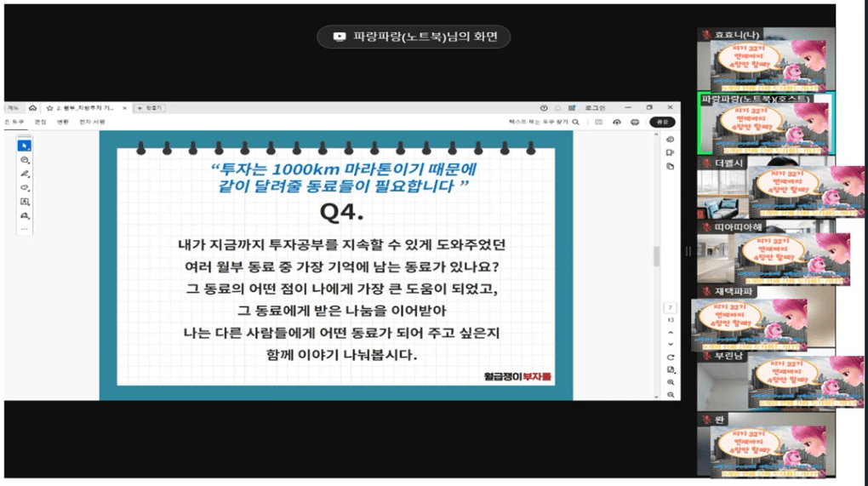The height and width of the screenshot is (486, 868).
Task: Open the page display options icon
Action: 671,369
